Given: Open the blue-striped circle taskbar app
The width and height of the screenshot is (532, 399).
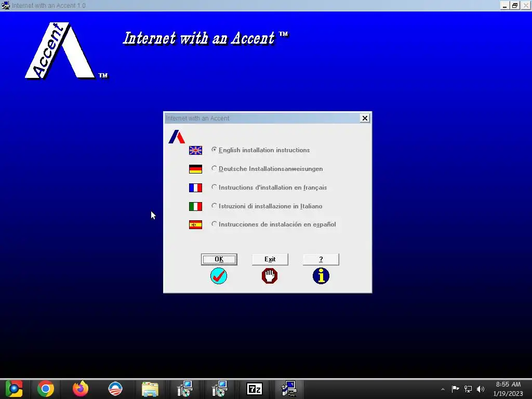Looking at the screenshot, I should (115, 389).
